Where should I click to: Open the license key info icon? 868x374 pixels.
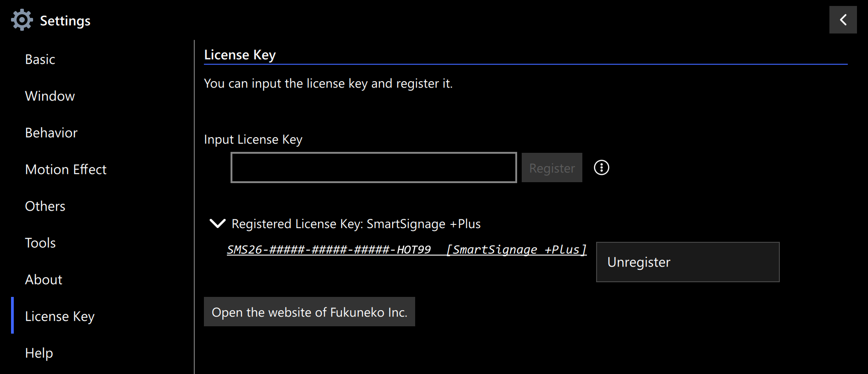point(601,167)
